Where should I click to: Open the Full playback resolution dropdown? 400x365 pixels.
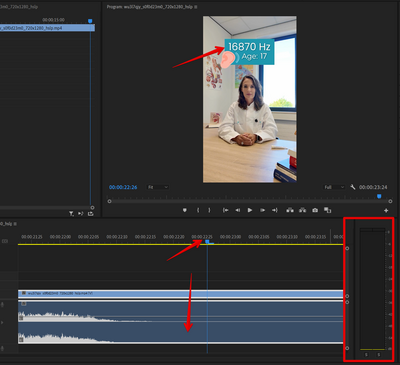[334, 187]
